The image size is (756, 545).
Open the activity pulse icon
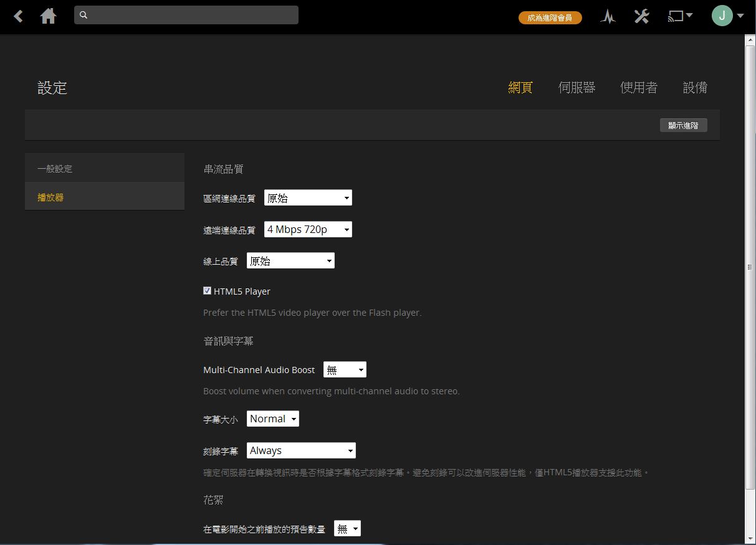(x=608, y=17)
